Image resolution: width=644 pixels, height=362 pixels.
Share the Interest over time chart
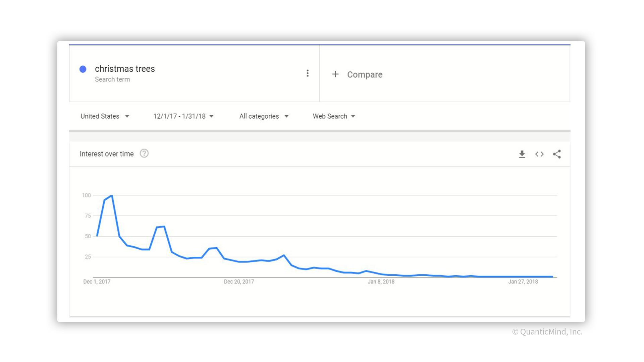(x=557, y=154)
